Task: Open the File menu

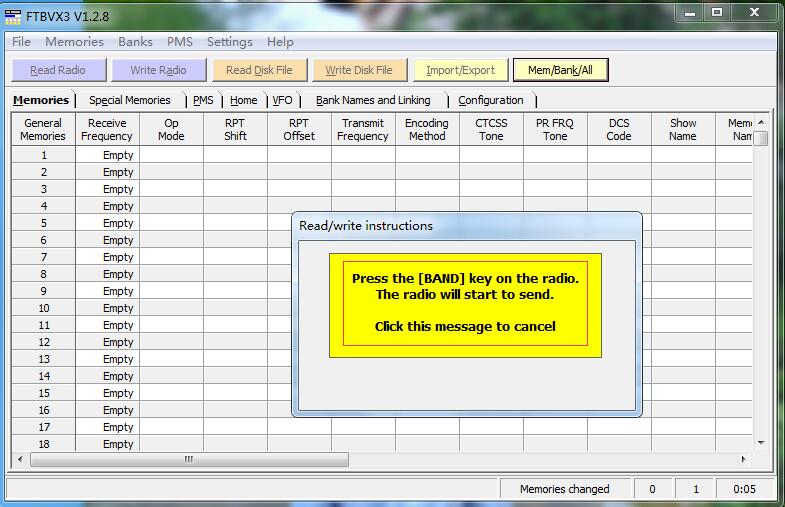Action: (21, 42)
